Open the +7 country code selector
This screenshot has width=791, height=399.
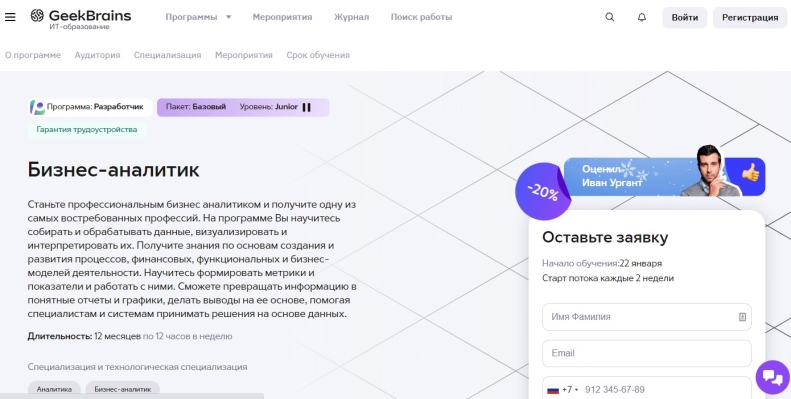tap(562, 389)
